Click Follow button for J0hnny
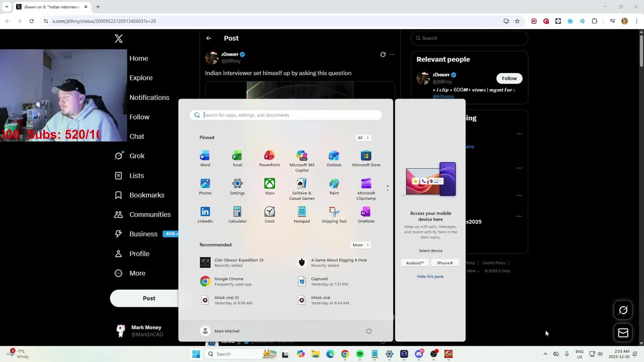The height and width of the screenshot is (362, 644). pos(509,78)
